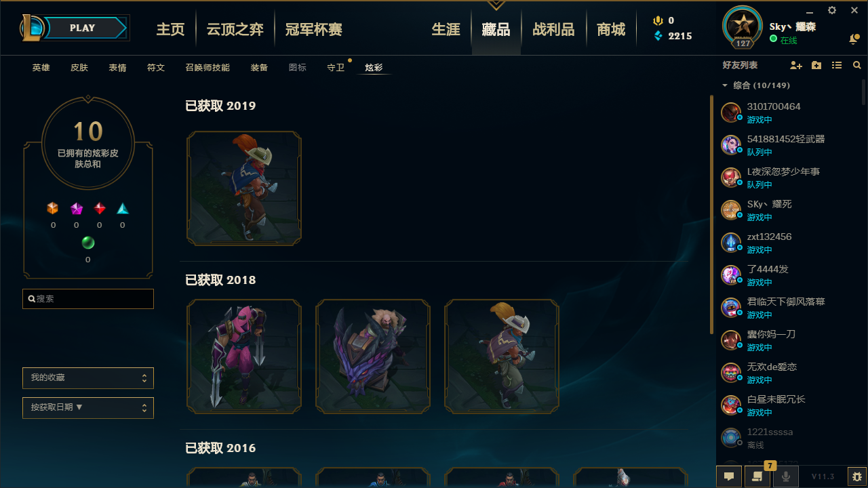The width and height of the screenshot is (868, 488).
Task: Open missions icon with badge 7
Action: tap(757, 476)
